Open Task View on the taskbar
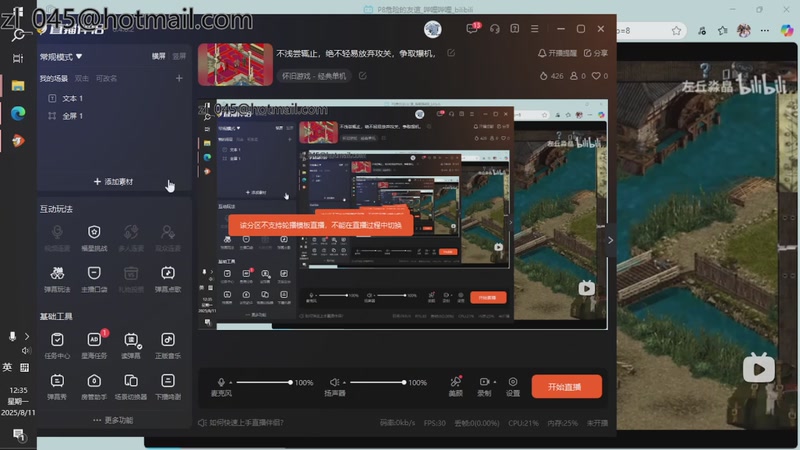This screenshot has height=450, width=800. click(18, 58)
